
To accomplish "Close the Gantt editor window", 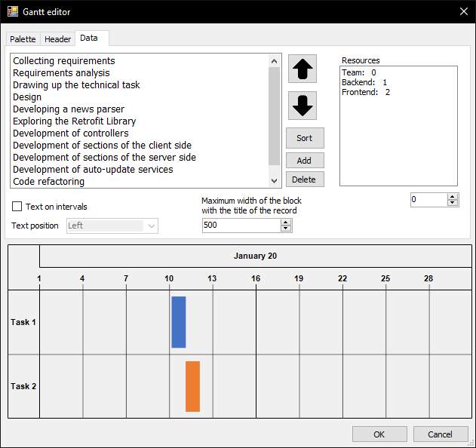I will point(464,11).
